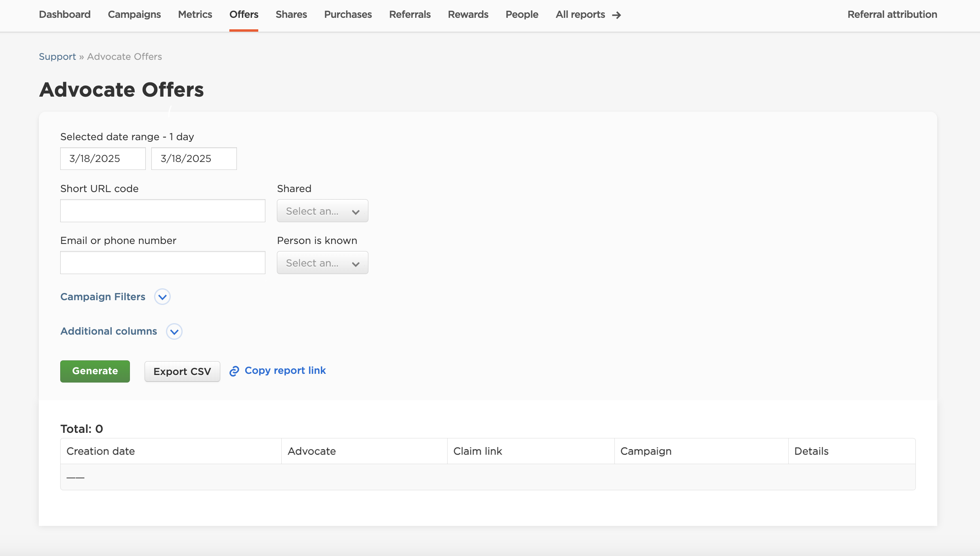Go to the People section
Screen dimensions: 980x556
[522, 14]
